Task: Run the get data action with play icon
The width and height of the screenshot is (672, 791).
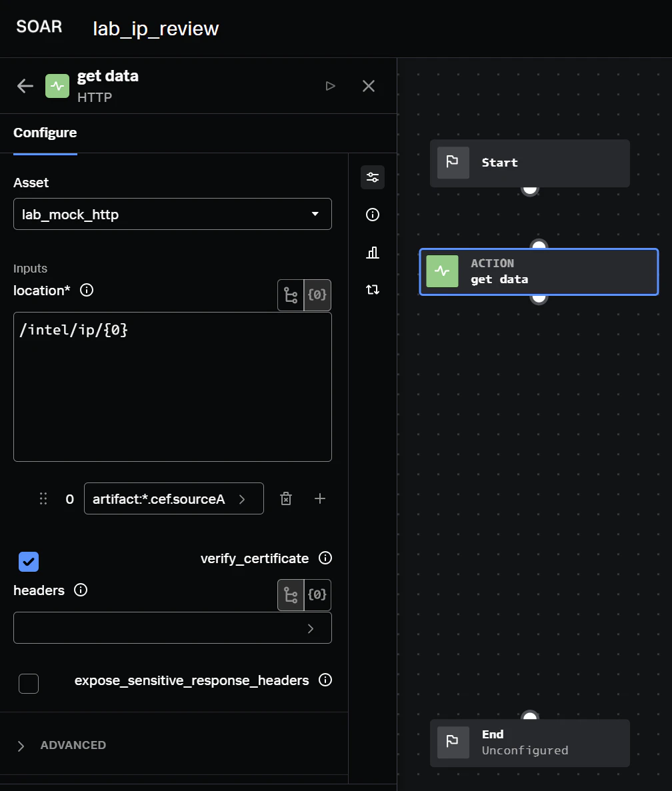Action: coord(331,86)
